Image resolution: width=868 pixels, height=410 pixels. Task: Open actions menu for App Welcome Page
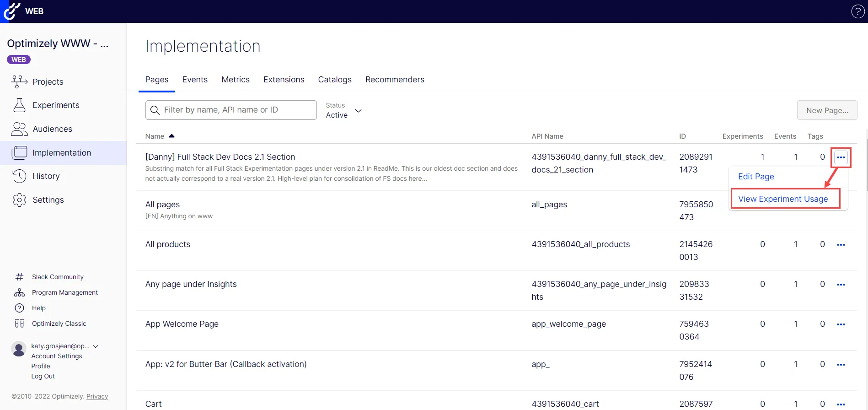(x=841, y=324)
